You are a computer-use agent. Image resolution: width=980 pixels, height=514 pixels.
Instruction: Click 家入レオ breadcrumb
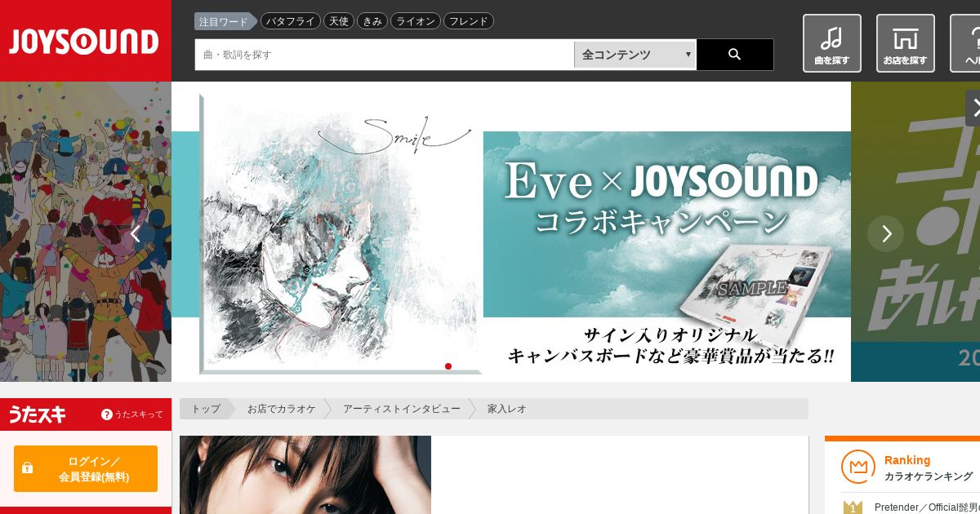[506, 409]
